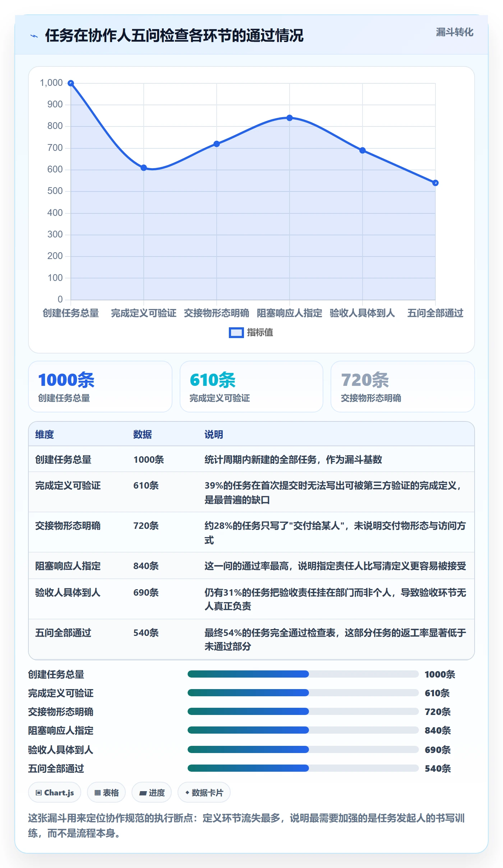
Task: Click the 进度 tag chip
Action: click(152, 792)
